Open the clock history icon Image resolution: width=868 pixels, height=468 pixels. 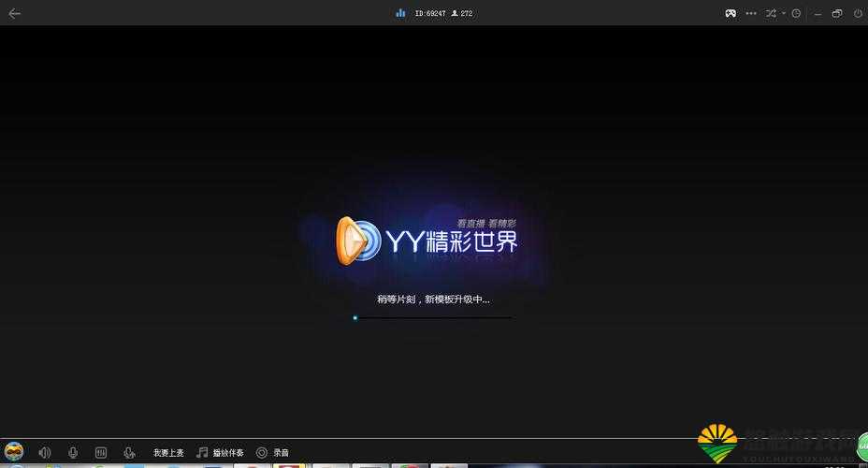tap(796, 13)
